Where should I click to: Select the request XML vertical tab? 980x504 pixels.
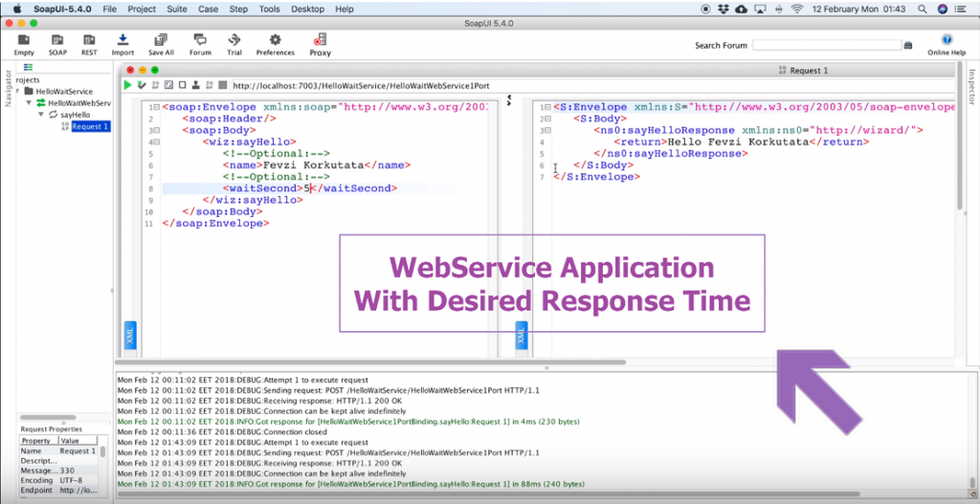click(130, 338)
